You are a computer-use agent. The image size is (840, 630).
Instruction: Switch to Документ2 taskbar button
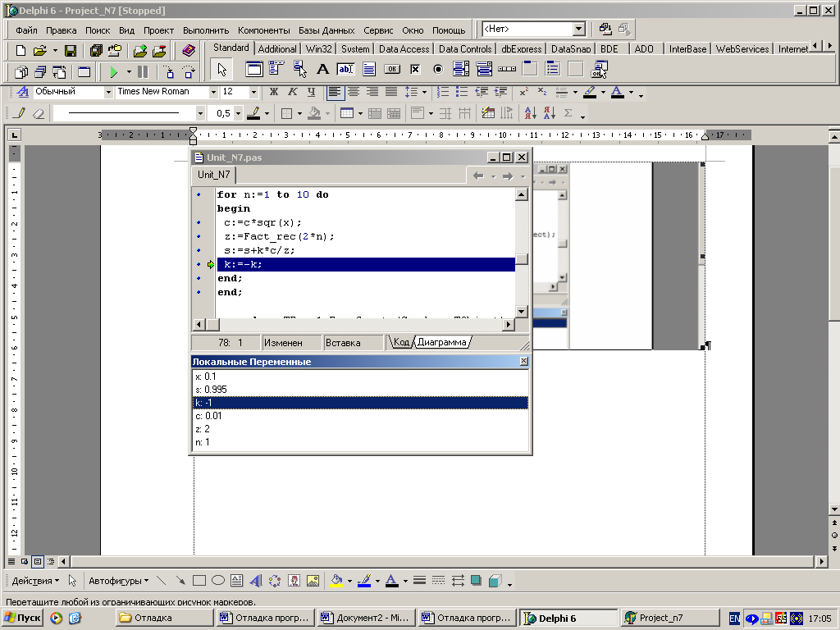pos(367,618)
